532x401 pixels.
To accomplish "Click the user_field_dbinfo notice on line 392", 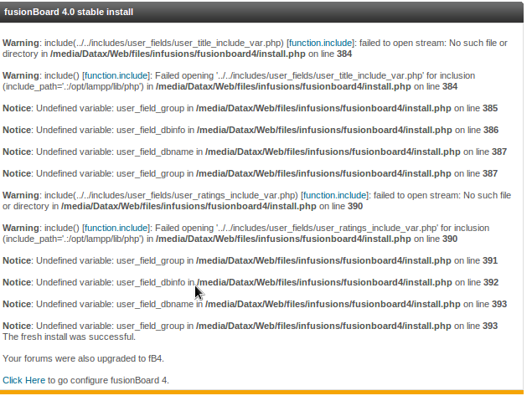I will coord(251,282).
